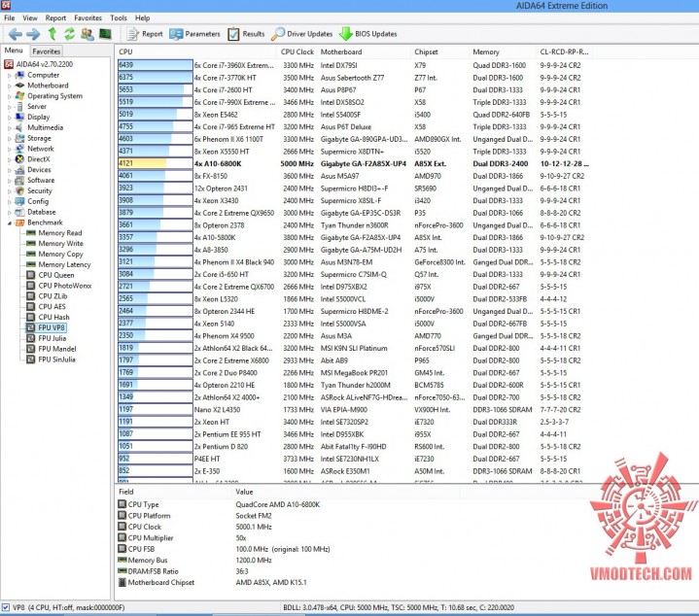The width and height of the screenshot is (699, 616).
Task: Select the DirectX tree icon
Action: [x=19, y=159]
